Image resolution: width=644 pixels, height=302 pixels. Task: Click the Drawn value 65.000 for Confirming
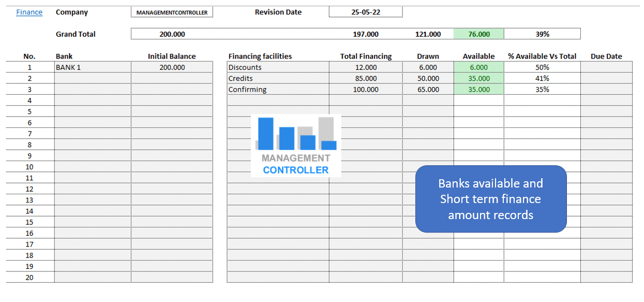(x=428, y=90)
